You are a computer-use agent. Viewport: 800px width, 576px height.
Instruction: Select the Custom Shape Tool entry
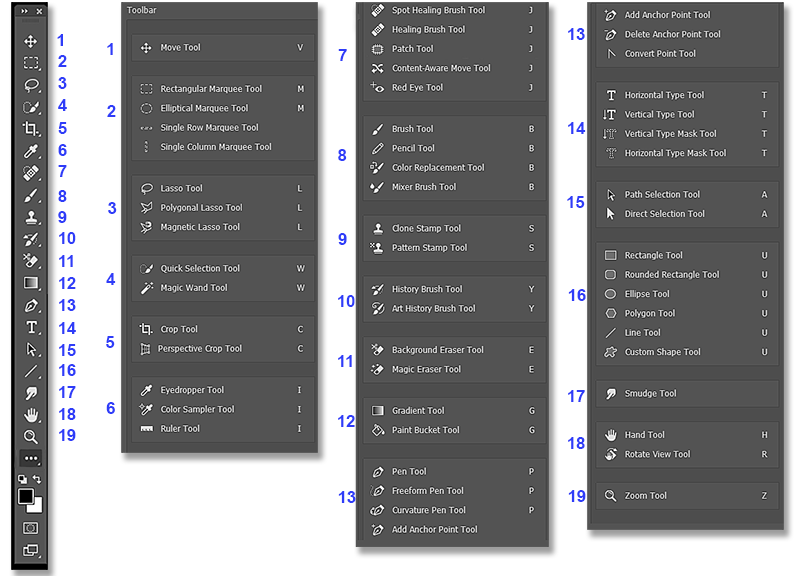click(662, 352)
